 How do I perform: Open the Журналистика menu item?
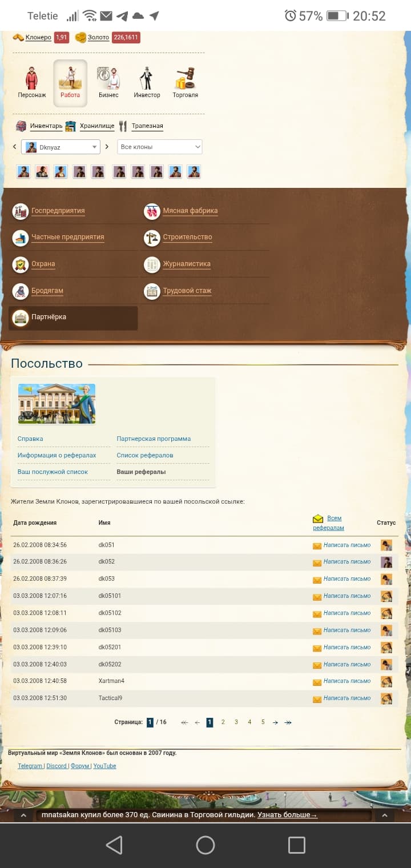coord(186,264)
